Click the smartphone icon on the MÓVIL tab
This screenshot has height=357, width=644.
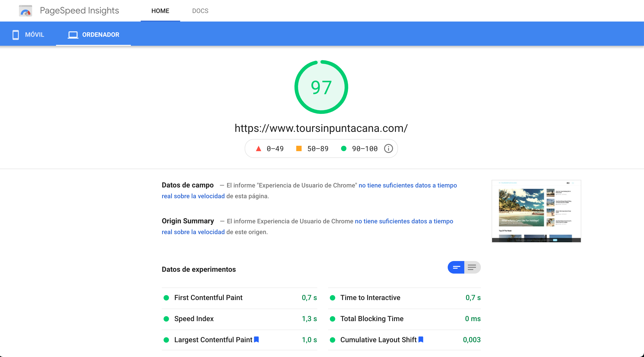15,35
